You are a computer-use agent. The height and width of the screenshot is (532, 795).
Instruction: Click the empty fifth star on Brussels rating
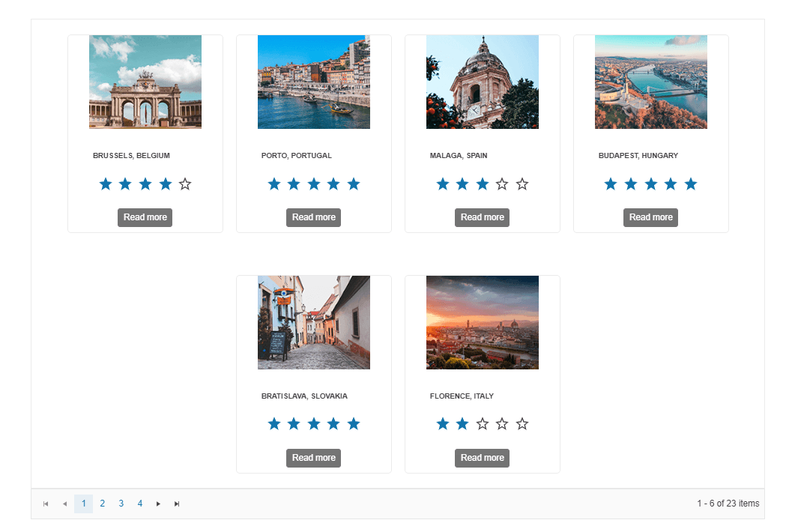[184, 184]
